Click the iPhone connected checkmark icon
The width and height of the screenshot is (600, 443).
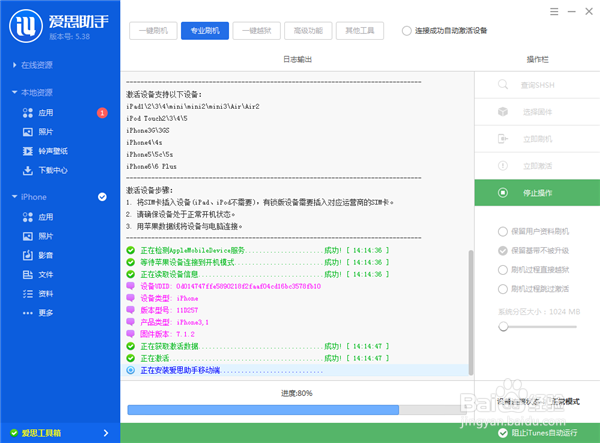point(102,197)
